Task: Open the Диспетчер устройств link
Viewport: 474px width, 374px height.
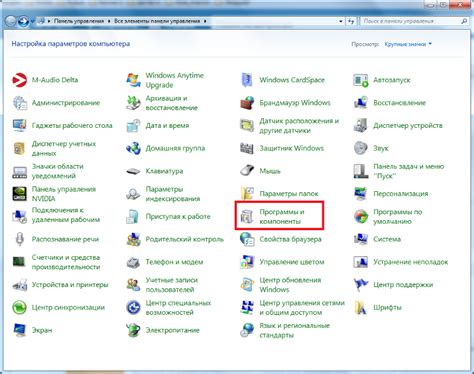Action: 408,126
